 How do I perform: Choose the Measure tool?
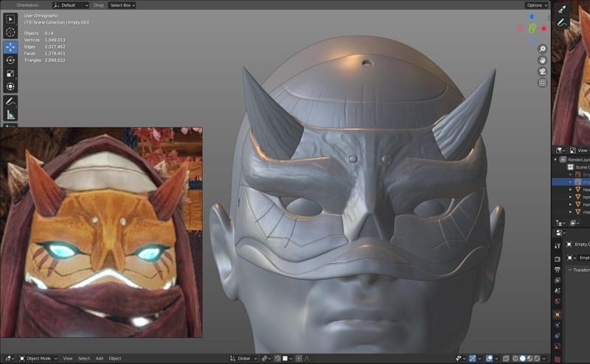coord(10,114)
